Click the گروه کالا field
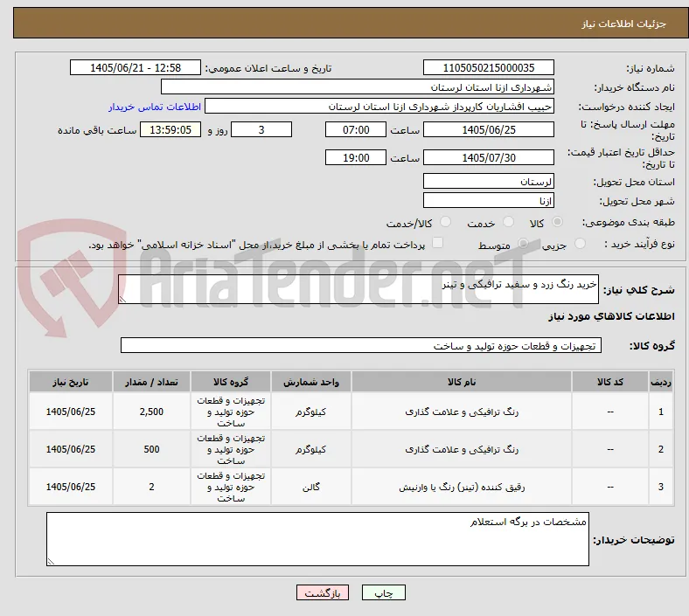The image size is (689, 616). (361, 345)
